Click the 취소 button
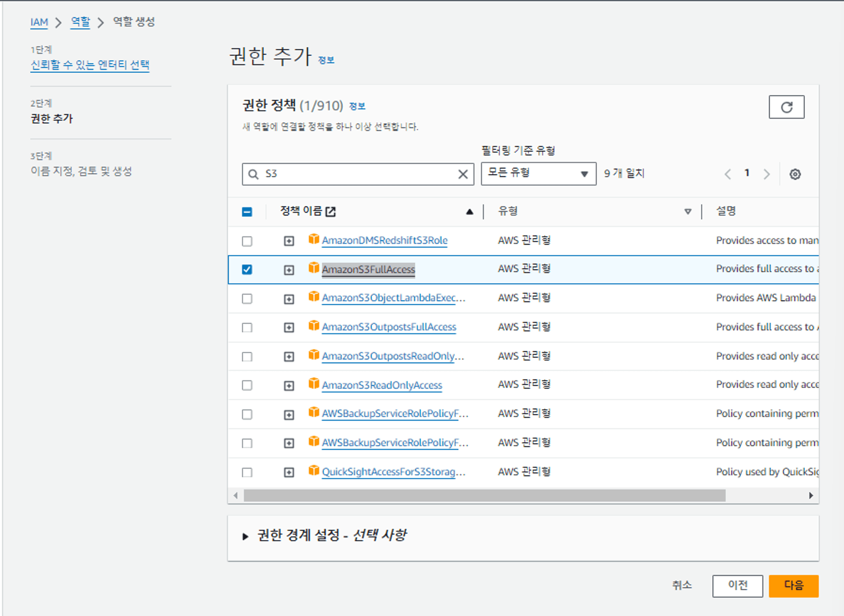 tap(682, 586)
